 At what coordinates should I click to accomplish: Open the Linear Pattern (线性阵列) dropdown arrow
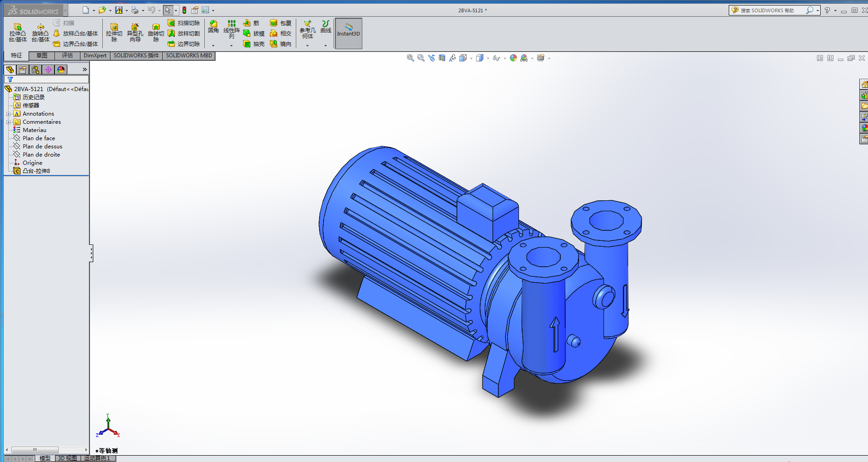tap(231, 46)
